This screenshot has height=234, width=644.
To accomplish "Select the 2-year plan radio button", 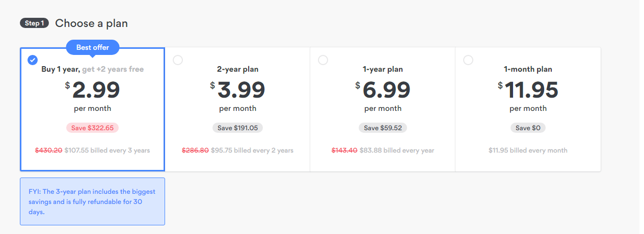I will [x=178, y=60].
